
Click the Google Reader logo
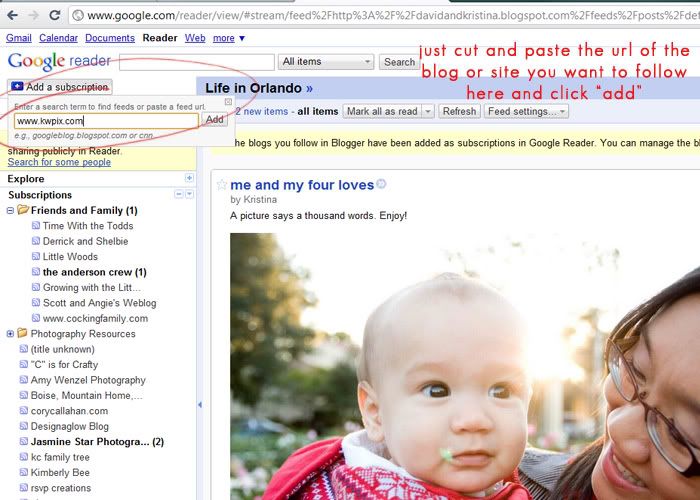click(59, 61)
